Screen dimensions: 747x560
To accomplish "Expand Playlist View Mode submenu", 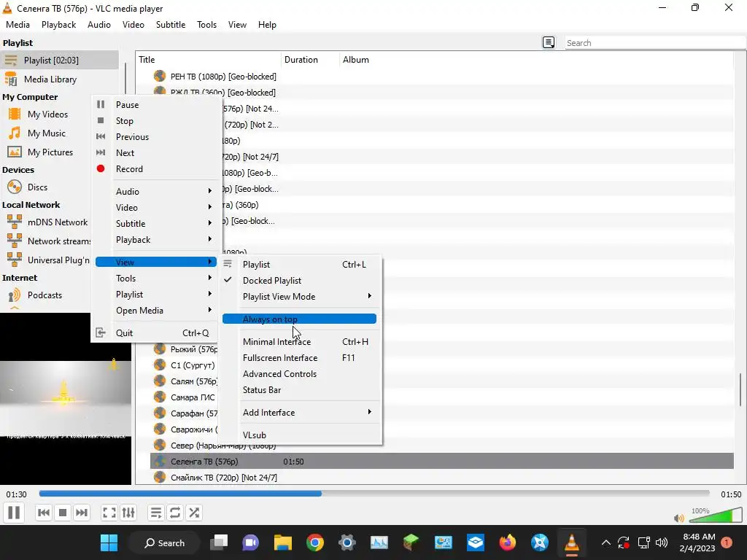I will pyautogui.click(x=300, y=297).
